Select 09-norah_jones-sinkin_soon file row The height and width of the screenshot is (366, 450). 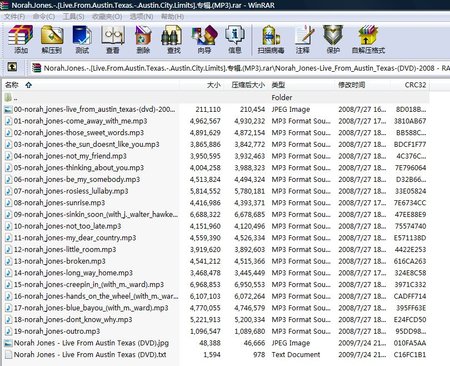click(215, 214)
